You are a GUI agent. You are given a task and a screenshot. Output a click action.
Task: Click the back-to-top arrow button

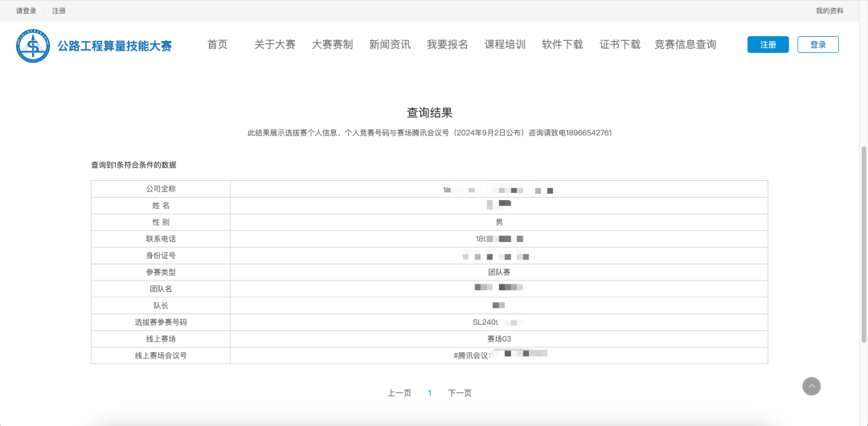click(812, 386)
